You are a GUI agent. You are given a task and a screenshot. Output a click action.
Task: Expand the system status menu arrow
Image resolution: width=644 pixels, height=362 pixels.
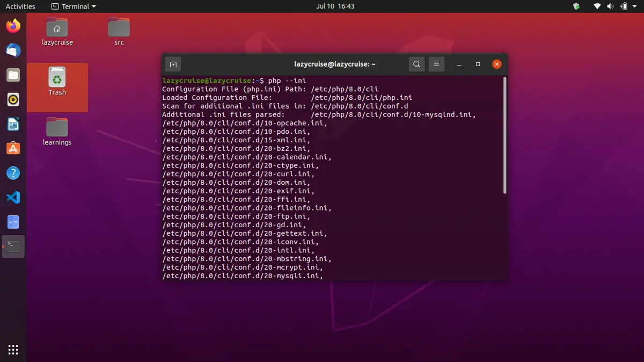(635, 6)
